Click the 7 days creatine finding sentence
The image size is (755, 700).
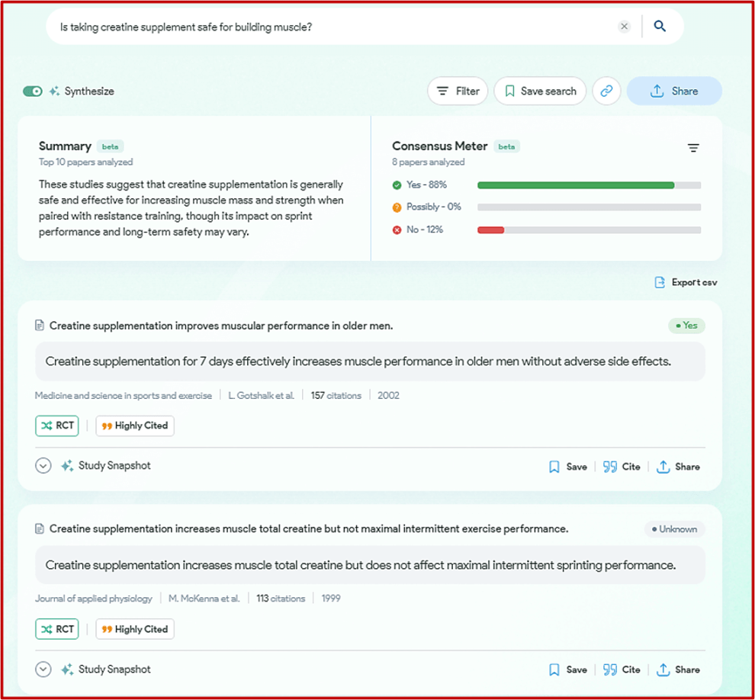[x=358, y=361]
